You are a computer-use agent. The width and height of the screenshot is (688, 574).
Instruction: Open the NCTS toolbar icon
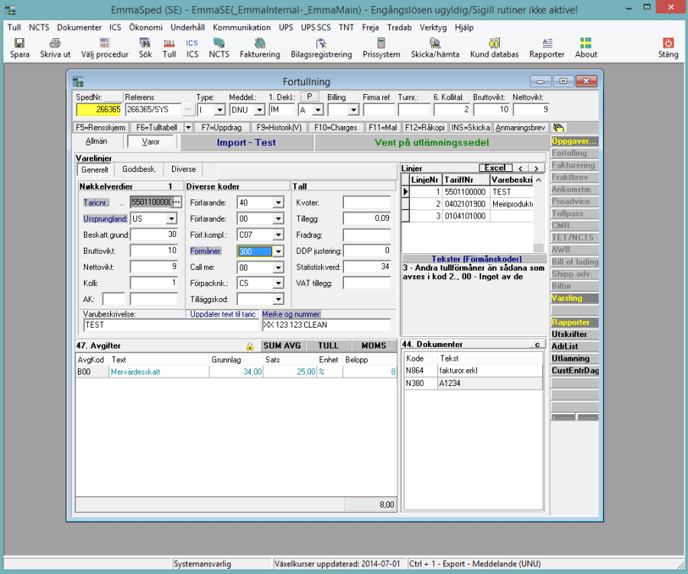coord(219,43)
